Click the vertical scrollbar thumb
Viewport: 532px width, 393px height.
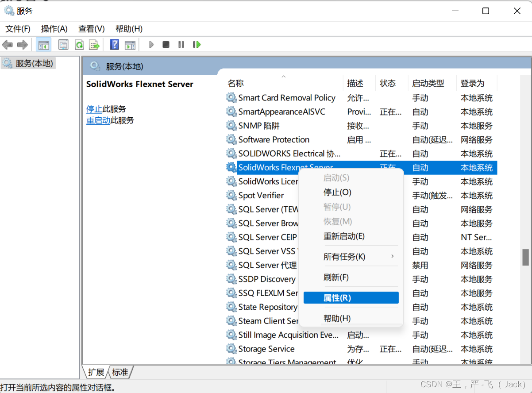tap(525, 257)
